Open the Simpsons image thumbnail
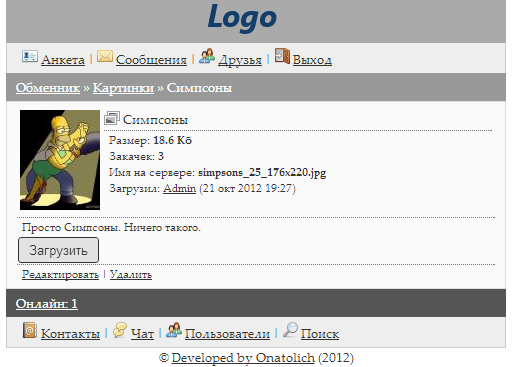Viewport: 514px width, 367px height. [60, 160]
